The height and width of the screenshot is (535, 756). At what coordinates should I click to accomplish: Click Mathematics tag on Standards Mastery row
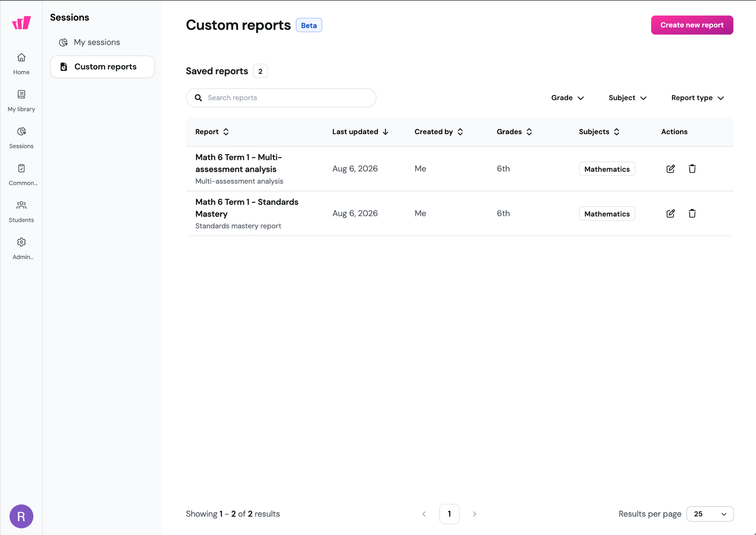tap(607, 214)
